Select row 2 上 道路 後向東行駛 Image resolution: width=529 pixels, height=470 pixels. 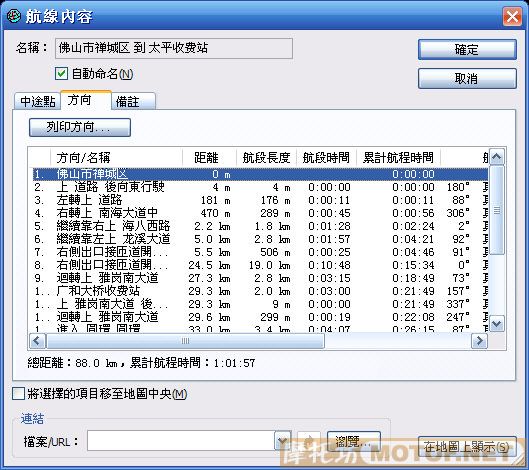pos(260,187)
